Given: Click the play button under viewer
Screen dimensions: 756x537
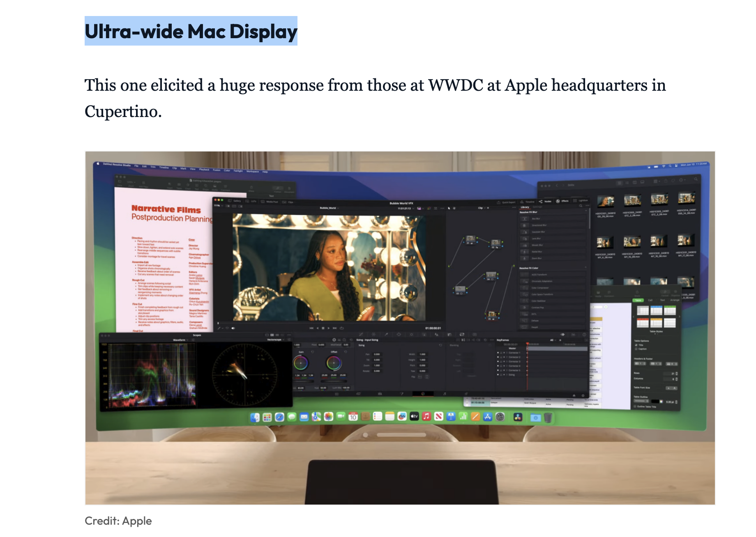Looking at the screenshot, I should [329, 328].
